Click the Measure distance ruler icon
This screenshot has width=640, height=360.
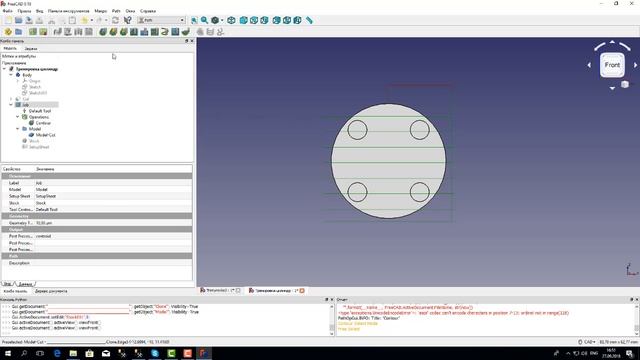pos(309,20)
